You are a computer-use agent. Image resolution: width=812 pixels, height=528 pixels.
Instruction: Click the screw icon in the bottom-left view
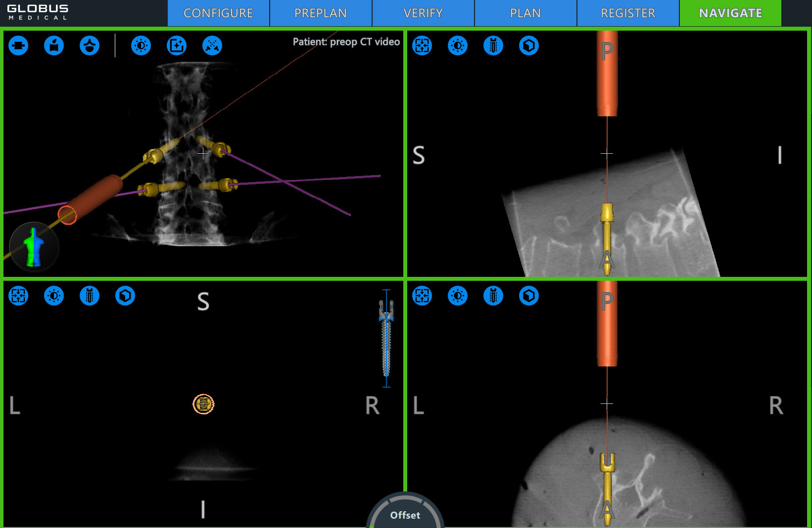tap(90, 296)
